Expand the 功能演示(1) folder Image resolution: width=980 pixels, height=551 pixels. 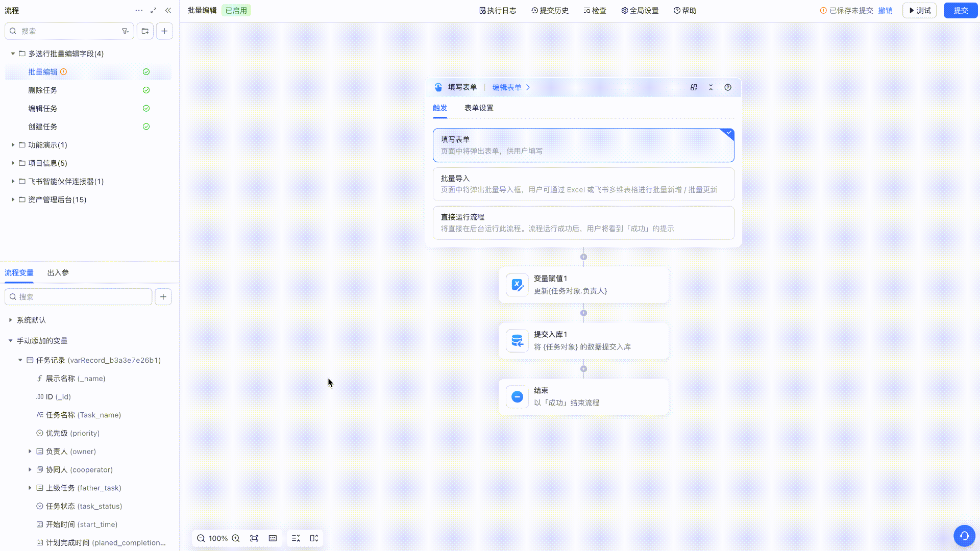13,145
